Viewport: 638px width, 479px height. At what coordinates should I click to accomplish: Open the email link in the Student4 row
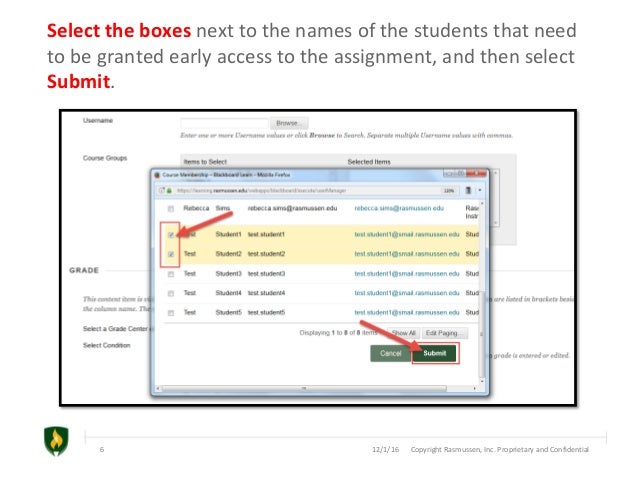tap(406, 293)
